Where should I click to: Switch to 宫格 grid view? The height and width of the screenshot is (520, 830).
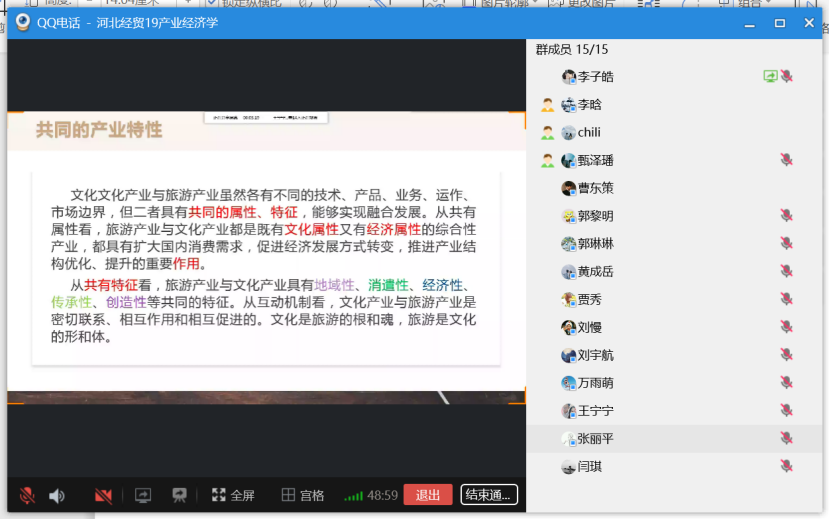[303, 495]
